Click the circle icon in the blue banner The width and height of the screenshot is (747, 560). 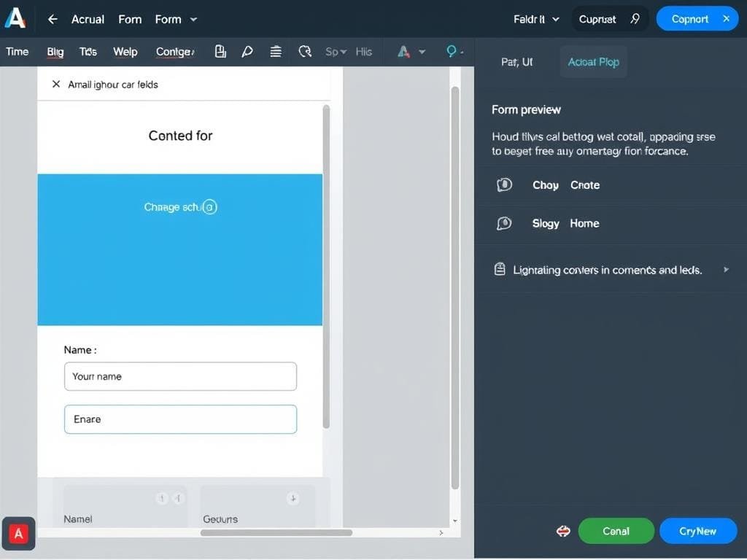pyautogui.click(x=209, y=207)
